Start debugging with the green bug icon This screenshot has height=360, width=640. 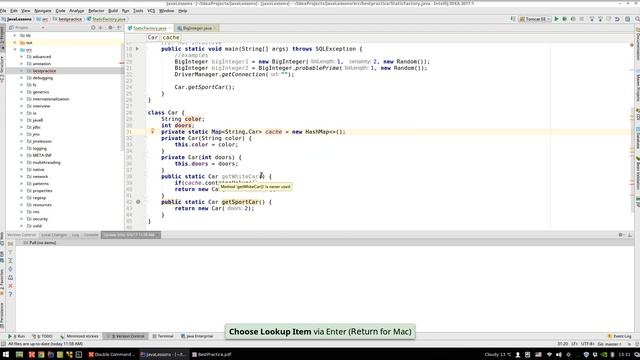coord(564,19)
